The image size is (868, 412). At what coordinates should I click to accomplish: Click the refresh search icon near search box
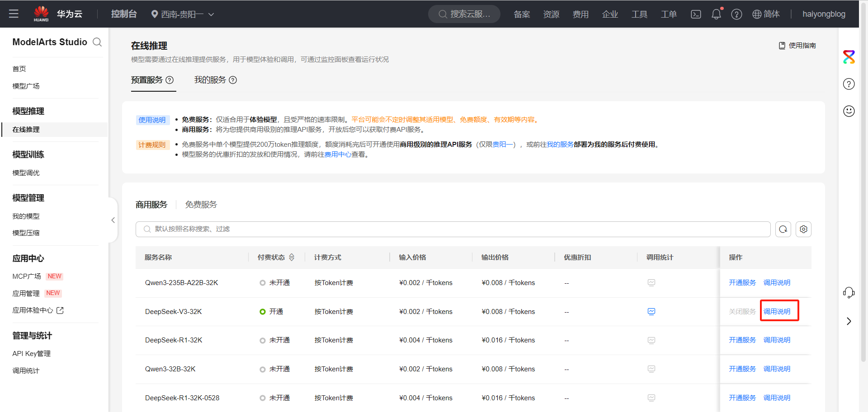coord(783,229)
